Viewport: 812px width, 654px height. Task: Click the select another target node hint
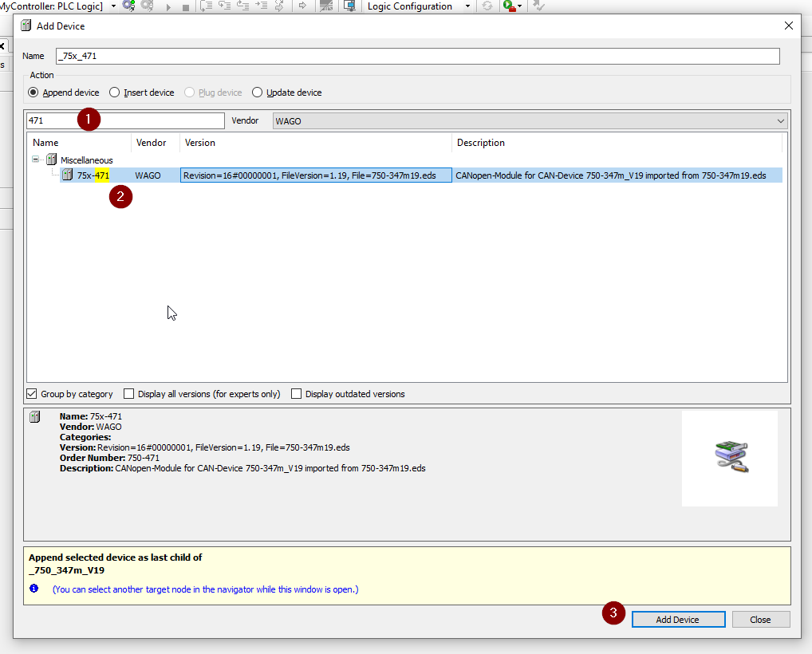pos(205,589)
